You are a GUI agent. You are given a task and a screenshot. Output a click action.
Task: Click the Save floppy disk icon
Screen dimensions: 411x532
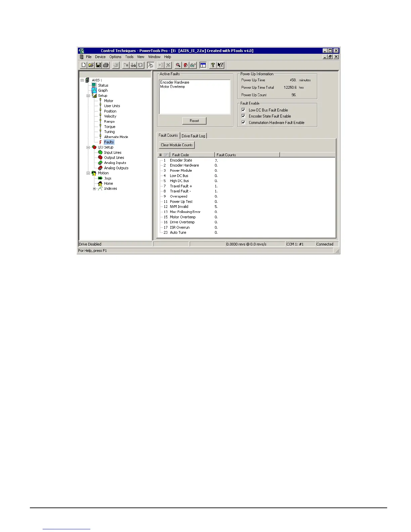tap(98, 65)
